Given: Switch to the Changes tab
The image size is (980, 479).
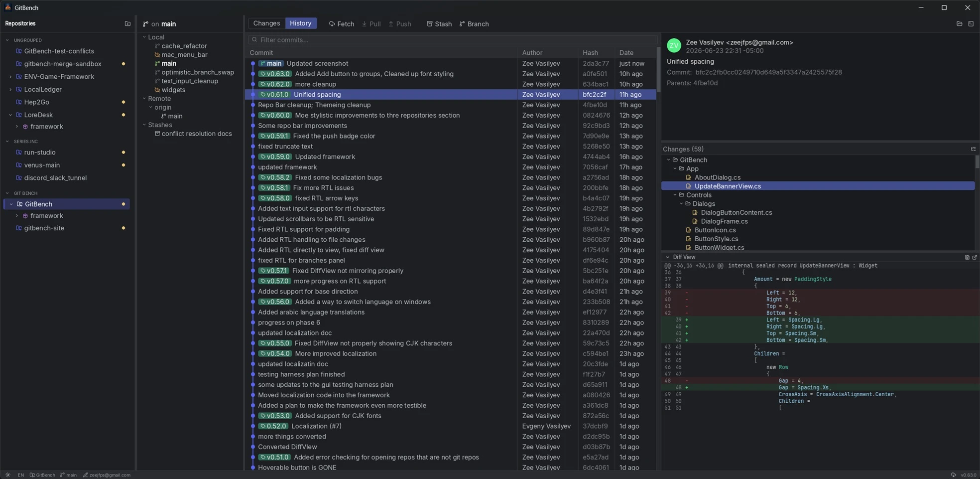Looking at the screenshot, I should [266, 23].
